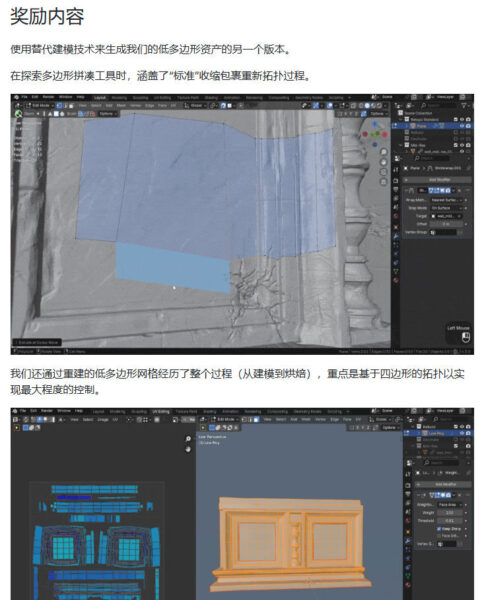Image resolution: width=484 pixels, height=600 pixels.
Task: Open Render properties tab in upper properties editor
Action: 396,181
